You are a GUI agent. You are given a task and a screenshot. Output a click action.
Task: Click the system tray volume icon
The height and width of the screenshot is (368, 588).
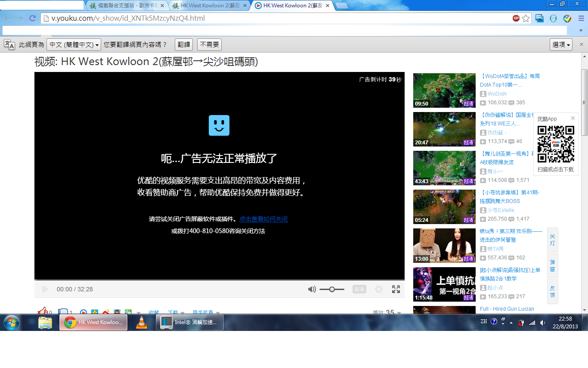(x=542, y=322)
